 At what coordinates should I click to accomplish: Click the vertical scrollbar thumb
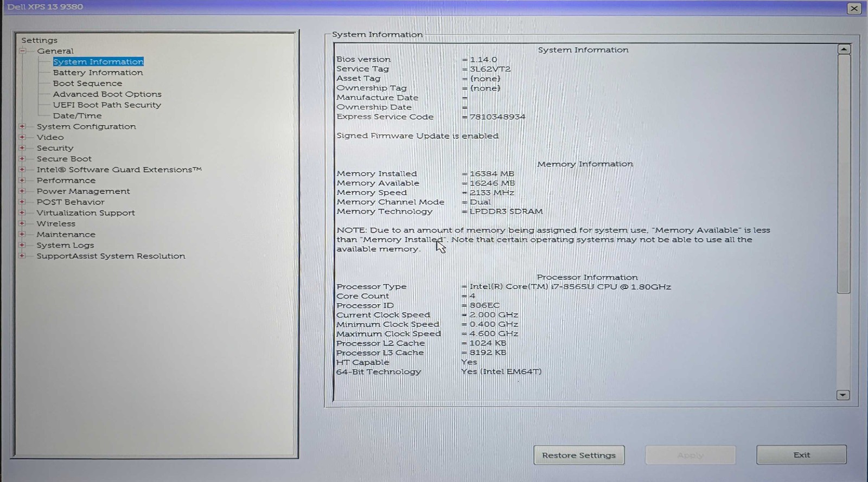pyautogui.click(x=844, y=173)
